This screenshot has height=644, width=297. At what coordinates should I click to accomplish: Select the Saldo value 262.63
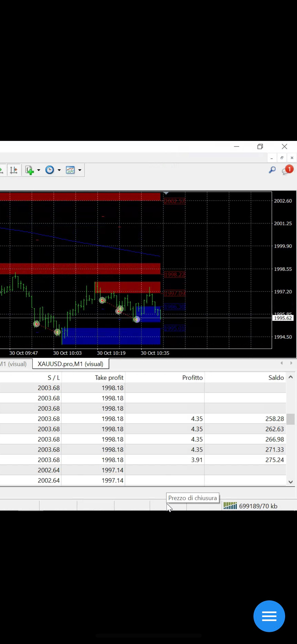tap(275, 429)
